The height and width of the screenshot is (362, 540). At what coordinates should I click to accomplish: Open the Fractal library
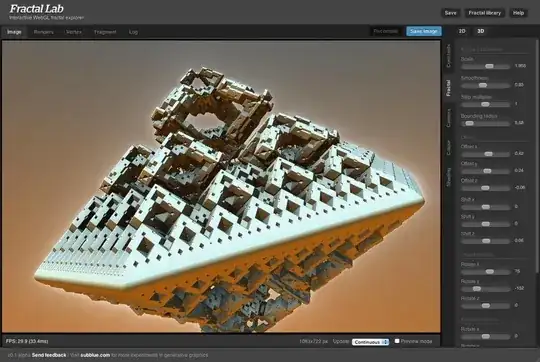click(x=484, y=13)
